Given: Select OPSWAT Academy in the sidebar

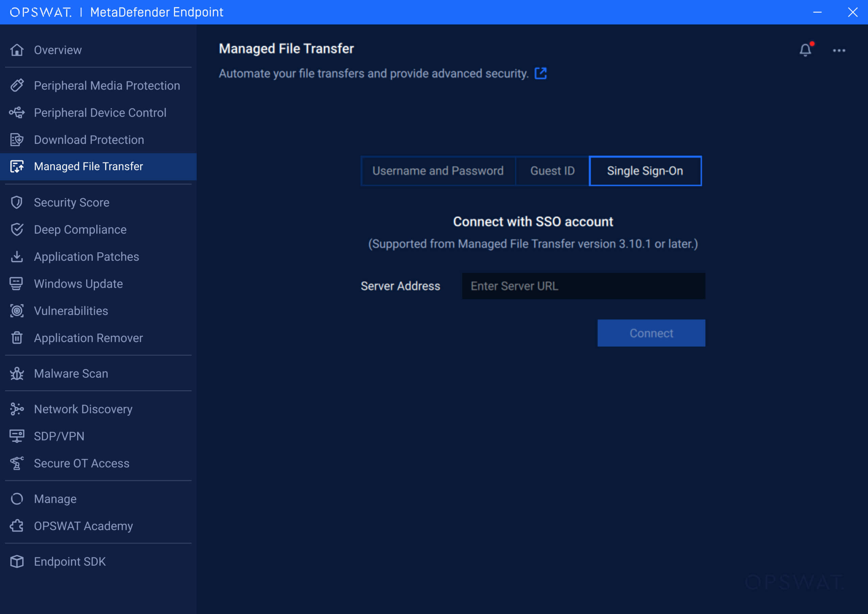Looking at the screenshot, I should point(83,526).
